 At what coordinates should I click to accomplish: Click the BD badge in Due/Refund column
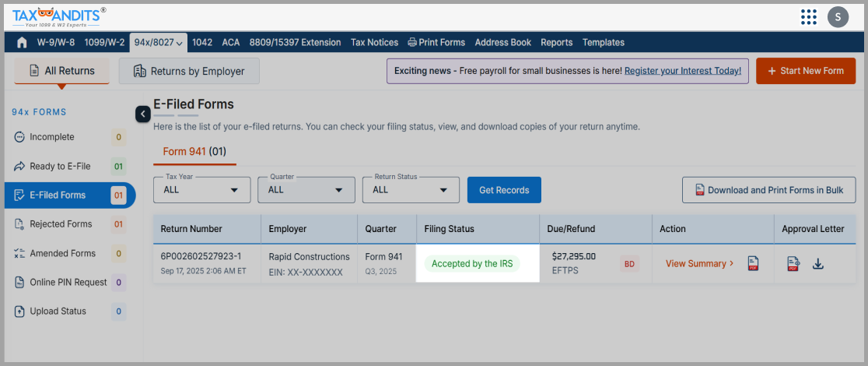click(629, 264)
